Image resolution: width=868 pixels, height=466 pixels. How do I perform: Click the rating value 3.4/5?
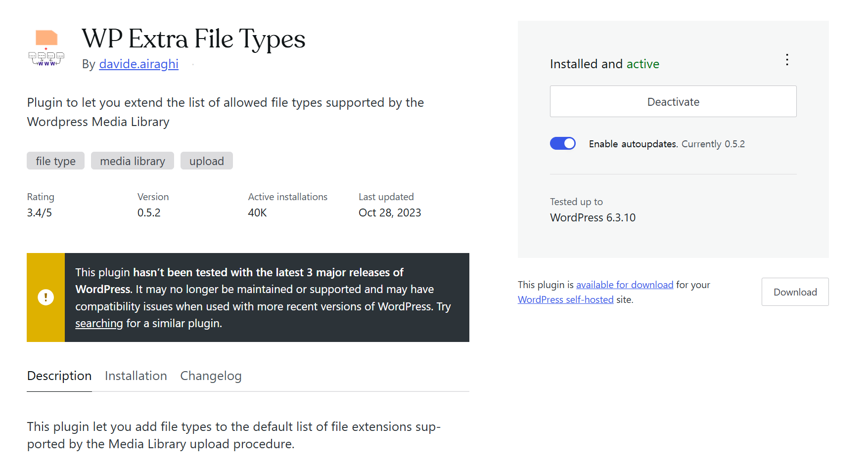(x=40, y=213)
